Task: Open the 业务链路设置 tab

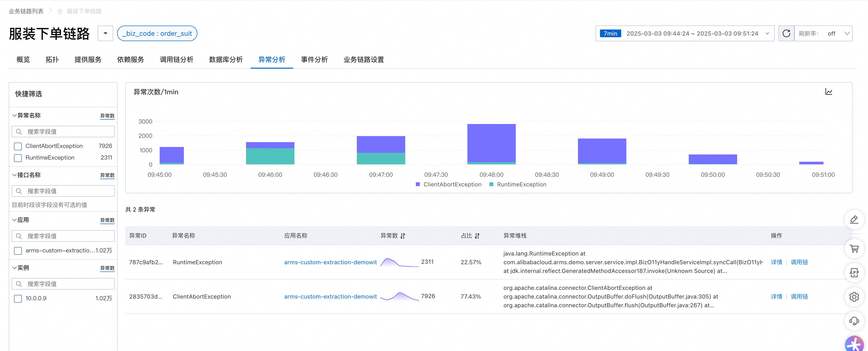Action: point(364,60)
